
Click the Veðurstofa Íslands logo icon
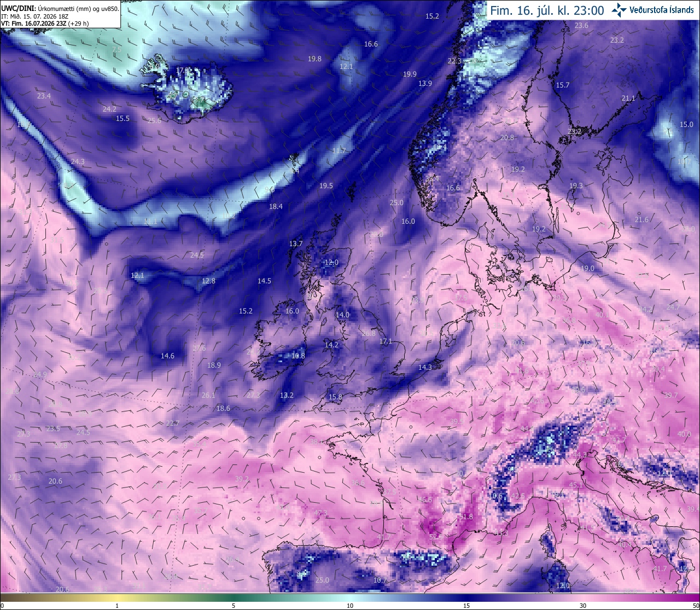(x=619, y=10)
